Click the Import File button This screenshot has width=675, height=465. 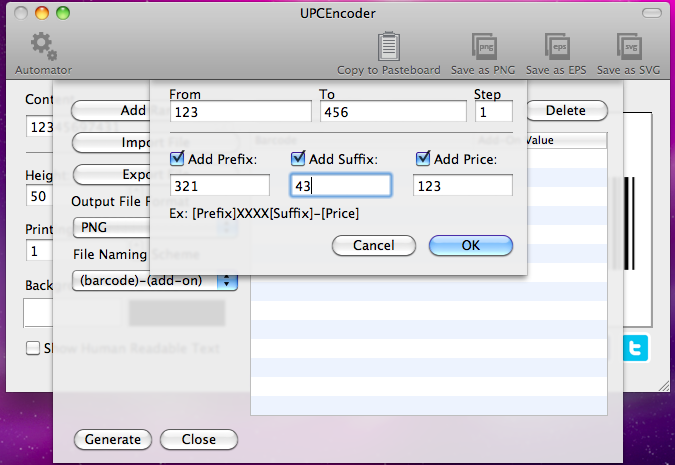coord(111,143)
